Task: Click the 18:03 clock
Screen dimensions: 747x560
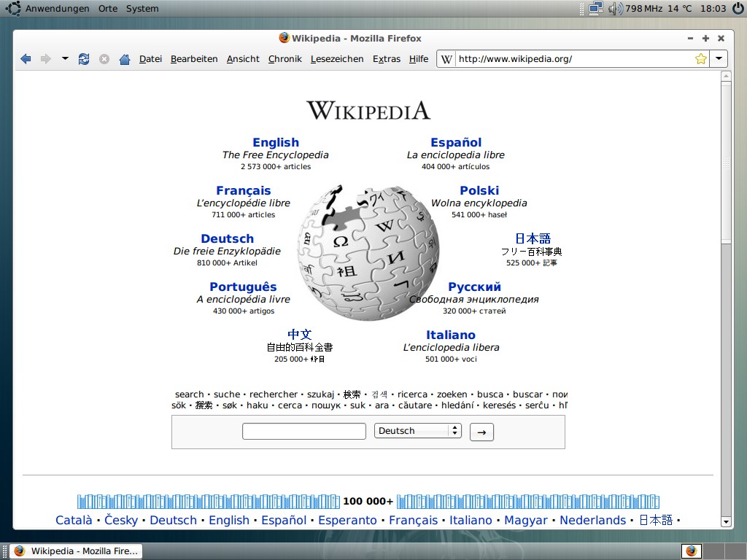Action: tap(713, 9)
